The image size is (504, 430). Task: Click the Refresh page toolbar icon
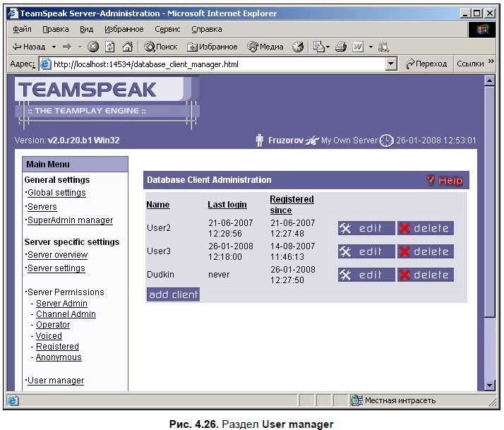pos(110,47)
